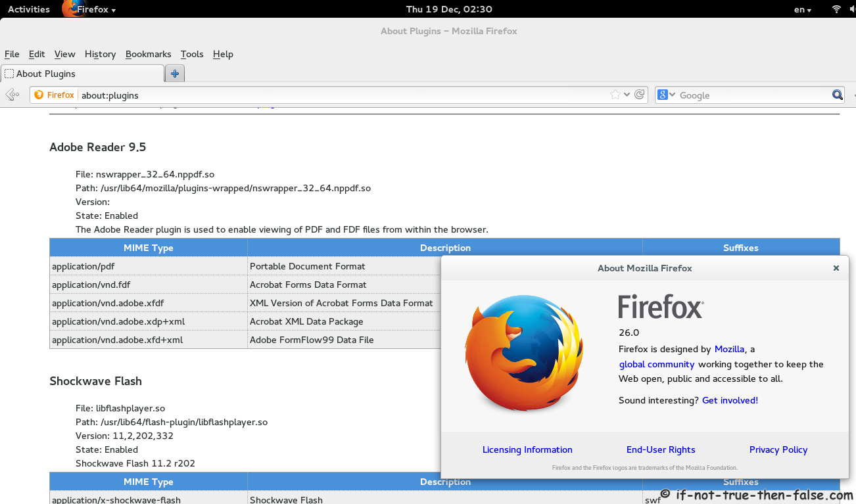Click the 'File: libflashplayer.so' line
The image size is (856, 504).
(x=120, y=408)
